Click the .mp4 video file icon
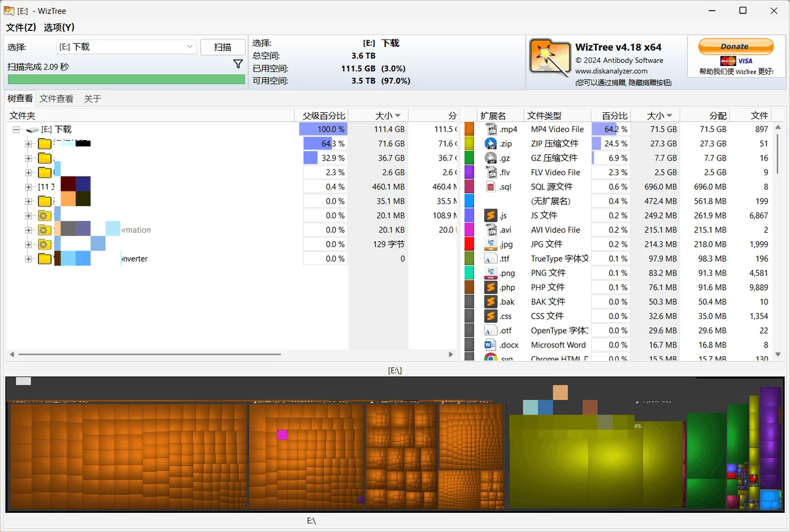This screenshot has width=790, height=532. click(491, 129)
